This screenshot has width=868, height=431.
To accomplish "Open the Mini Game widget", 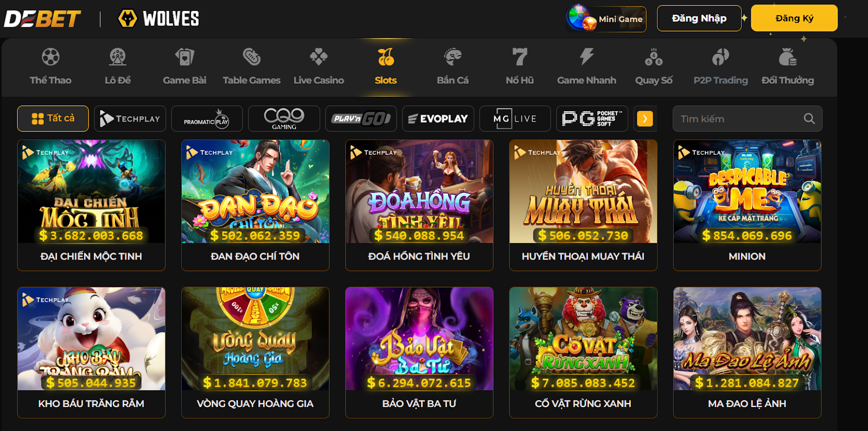I will (x=607, y=19).
